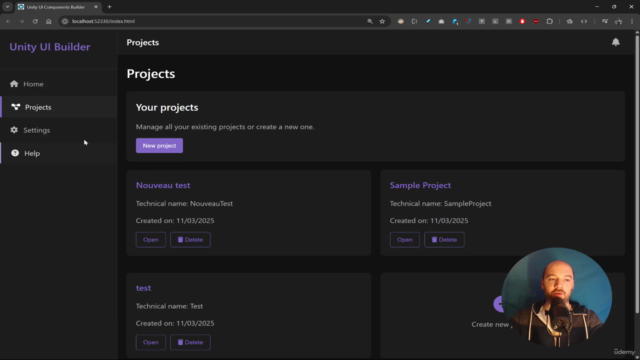Delete the Sample Project

444,240
